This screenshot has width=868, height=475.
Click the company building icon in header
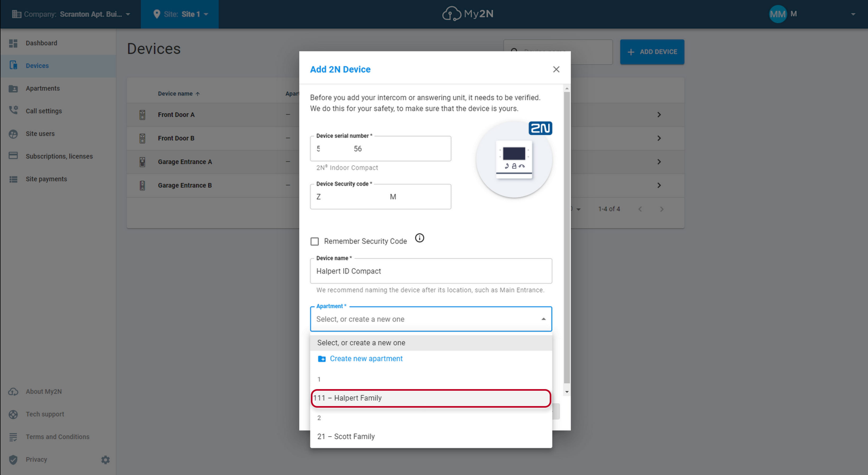click(x=16, y=14)
